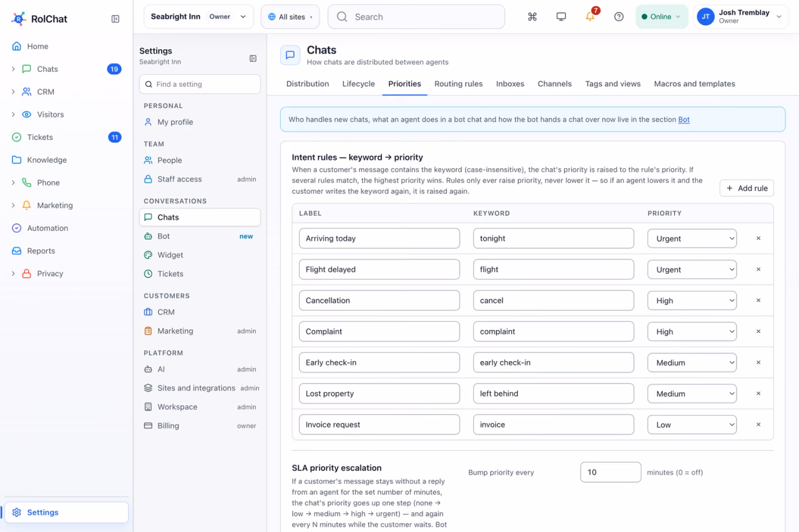Click the monitor display icon

(561, 17)
